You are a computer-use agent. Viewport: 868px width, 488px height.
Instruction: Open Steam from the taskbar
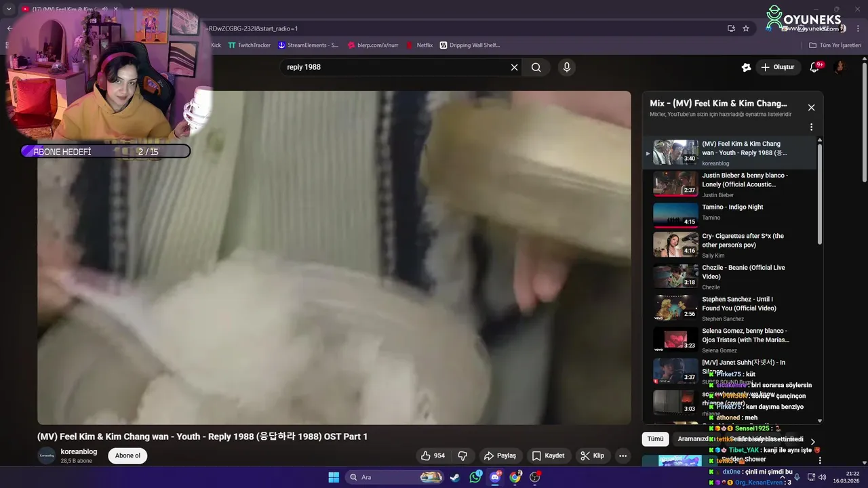point(455,477)
